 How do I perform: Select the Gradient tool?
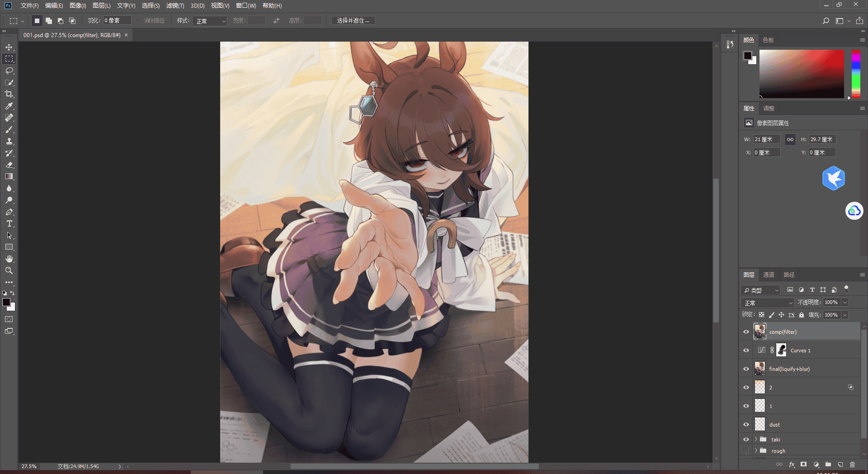9,176
